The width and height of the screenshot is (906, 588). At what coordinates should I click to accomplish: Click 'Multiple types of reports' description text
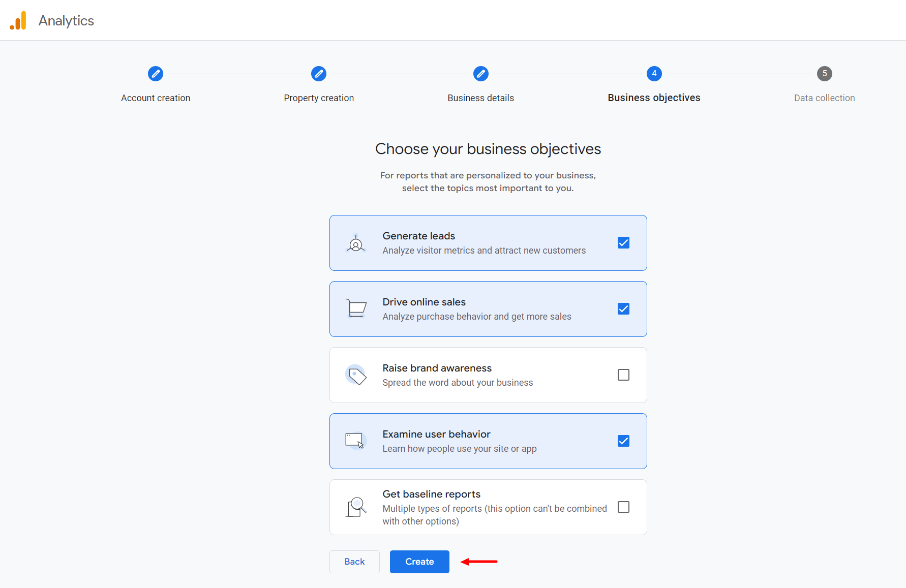[x=495, y=515]
